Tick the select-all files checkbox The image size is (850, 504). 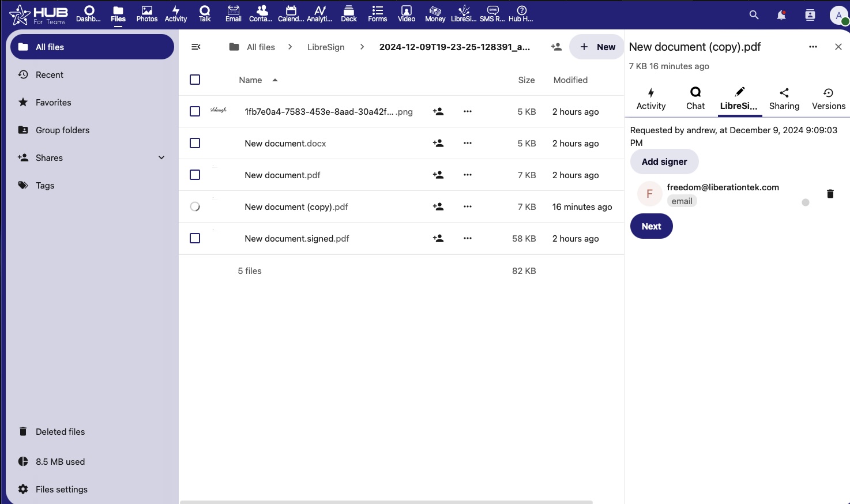tap(195, 80)
